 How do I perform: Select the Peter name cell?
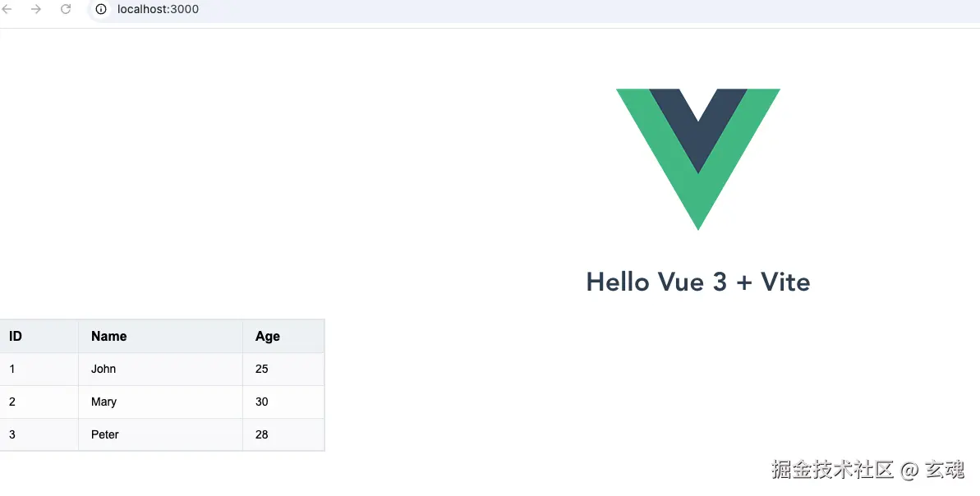tap(105, 434)
